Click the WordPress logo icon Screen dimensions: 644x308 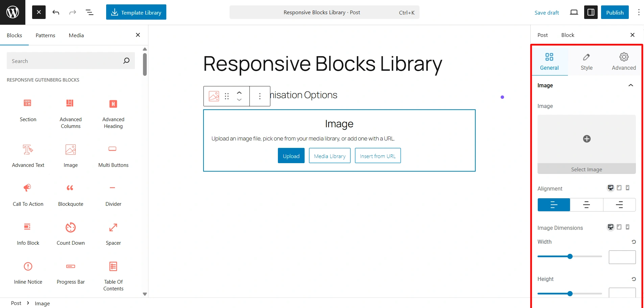coord(13,12)
